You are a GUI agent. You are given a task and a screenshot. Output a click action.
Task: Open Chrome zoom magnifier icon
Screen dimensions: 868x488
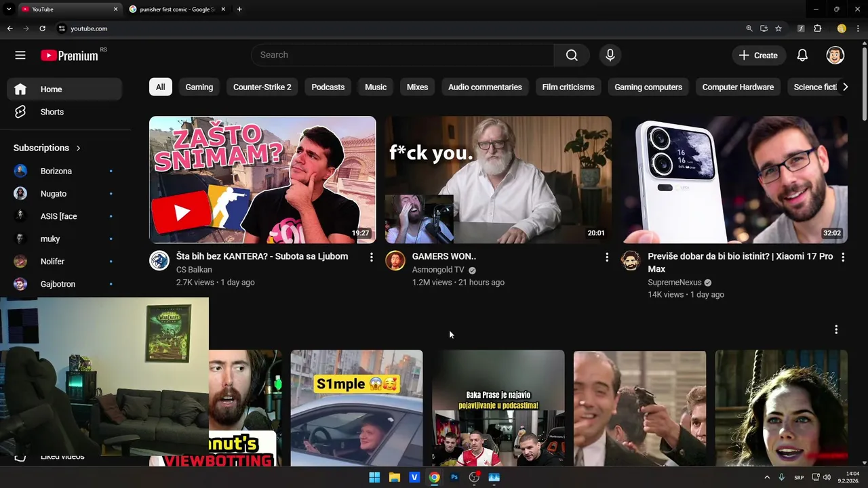[x=749, y=28]
